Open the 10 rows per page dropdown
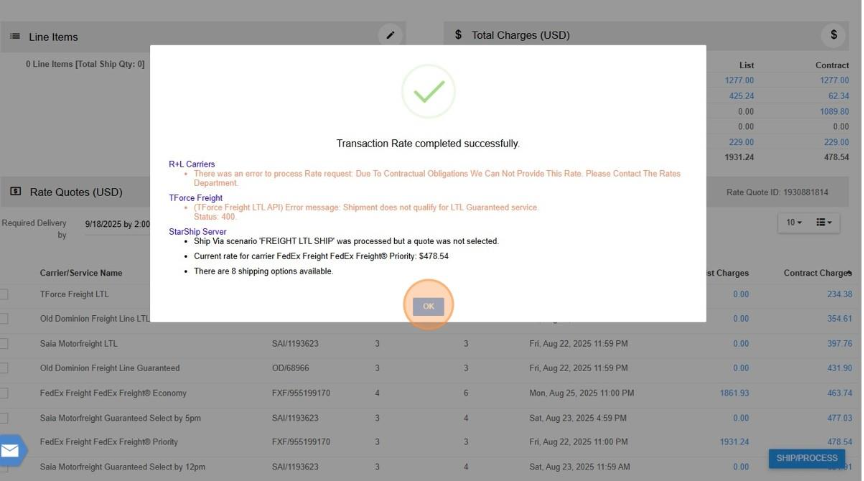This screenshot has width=864, height=481. click(792, 222)
